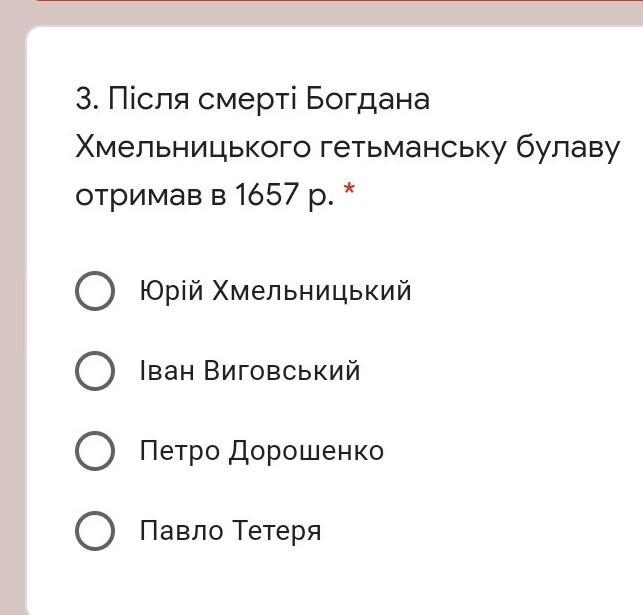This screenshot has width=643, height=615.
Task: Click the word Богдана in the question
Action: point(367,100)
